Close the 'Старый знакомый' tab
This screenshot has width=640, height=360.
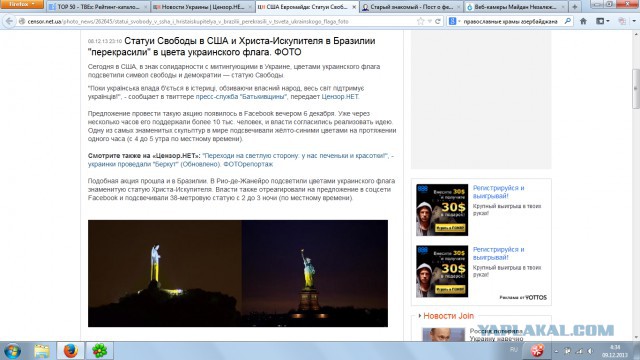458,7
